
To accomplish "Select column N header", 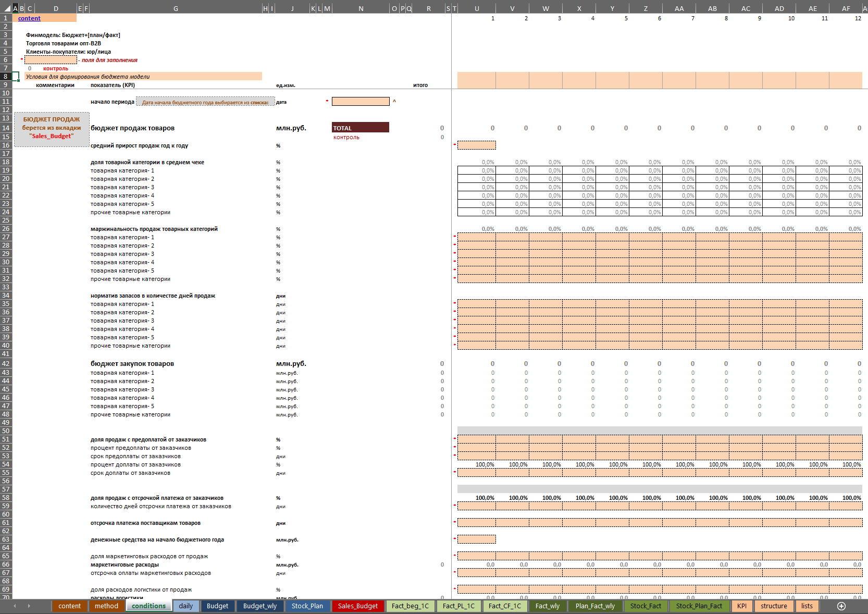I will tap(361, 8).
